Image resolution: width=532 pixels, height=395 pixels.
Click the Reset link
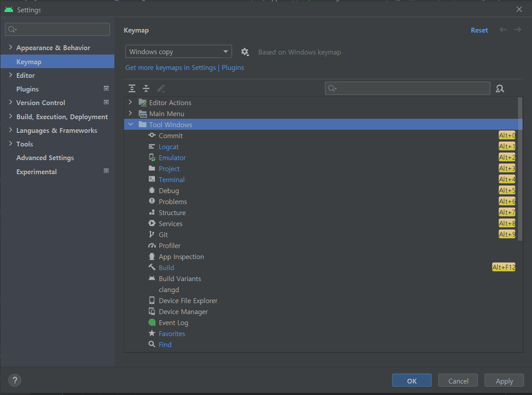479,30
